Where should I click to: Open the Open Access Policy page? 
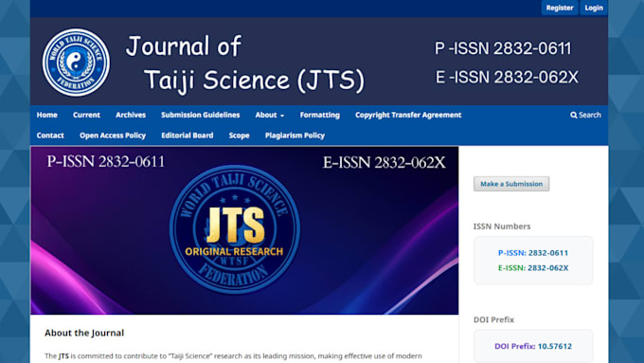tap(113, 136)
